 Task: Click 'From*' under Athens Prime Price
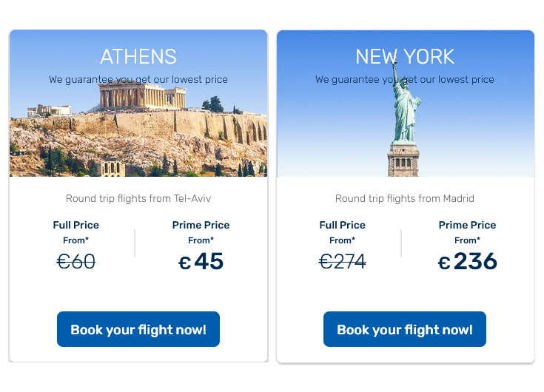tap(201, 240)
